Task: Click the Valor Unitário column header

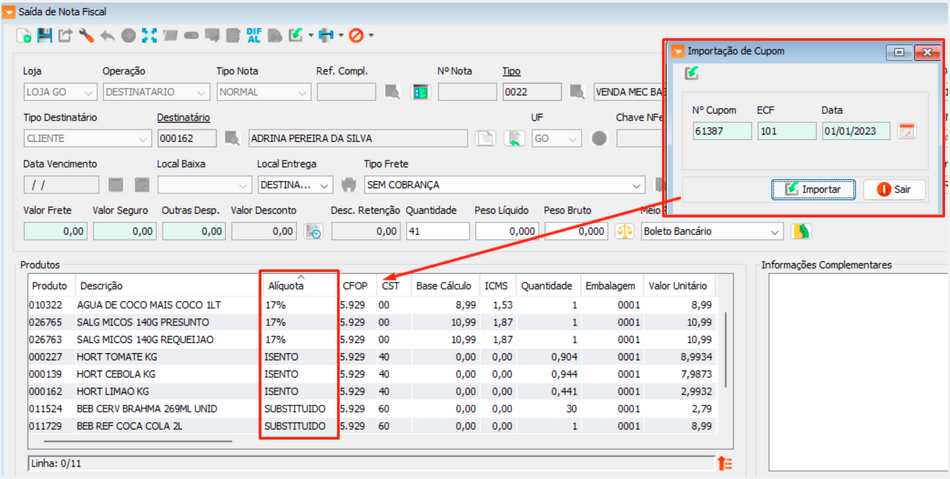Action: coord(679,285)
